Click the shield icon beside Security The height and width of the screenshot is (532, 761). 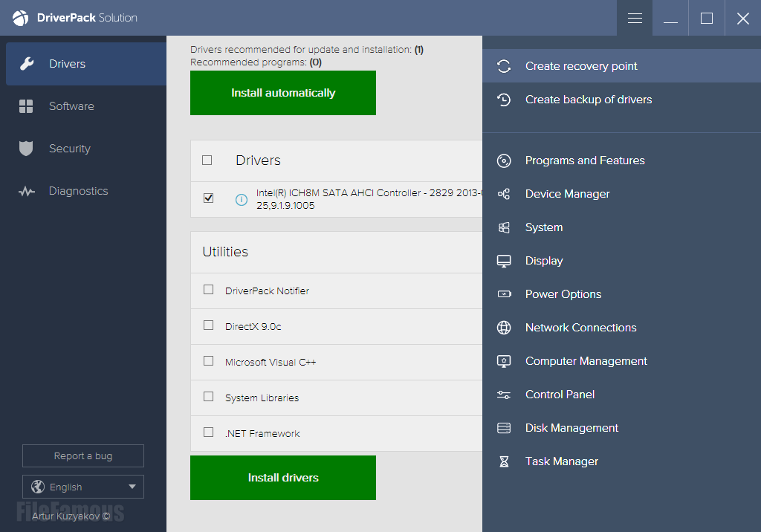coord(26,149)
